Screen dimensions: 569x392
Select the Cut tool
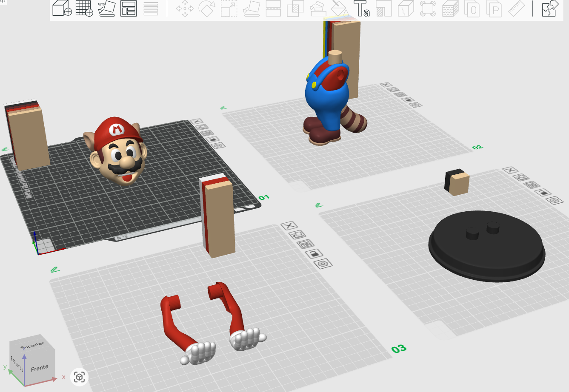pyautogui.click(x=273, y=9)
